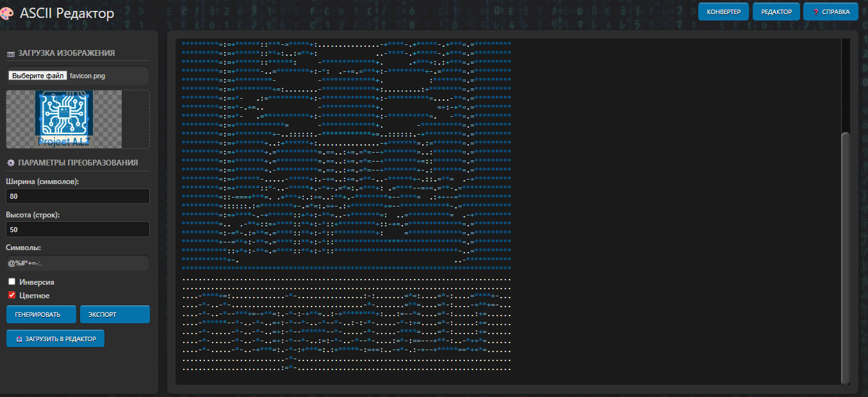The height and width of the screenshot is (397, 868).
Task: Click the ASCII Редактор page title
Action: pos(67,13)
